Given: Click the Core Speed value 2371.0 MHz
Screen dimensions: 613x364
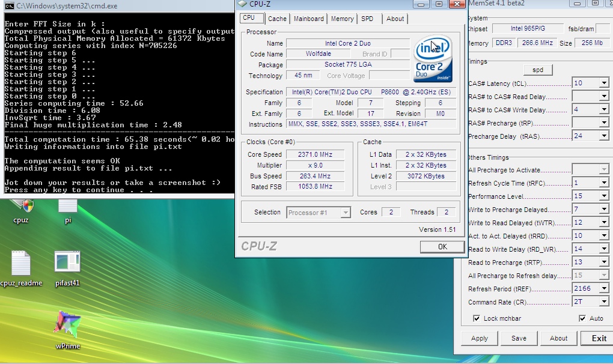Looking at the screenshot, I should [315, 154].
